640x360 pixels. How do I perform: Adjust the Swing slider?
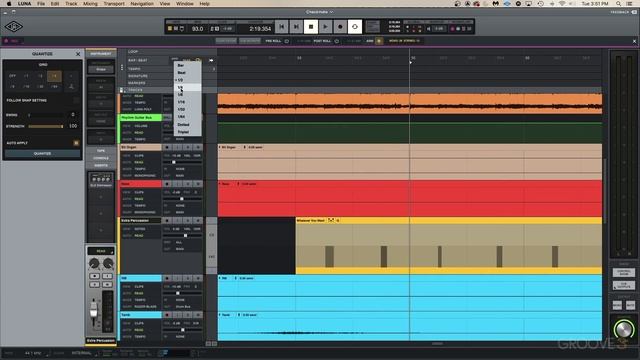(46, 115)
